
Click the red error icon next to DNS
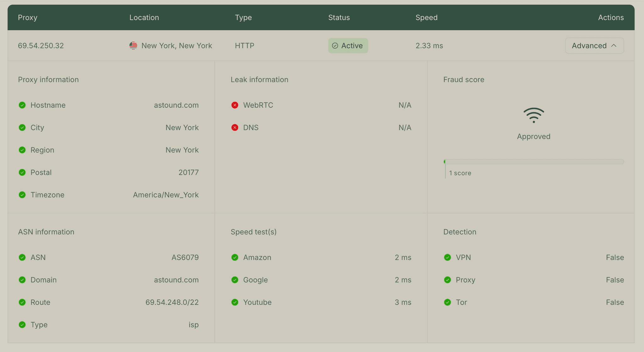(x=235, y=127)
